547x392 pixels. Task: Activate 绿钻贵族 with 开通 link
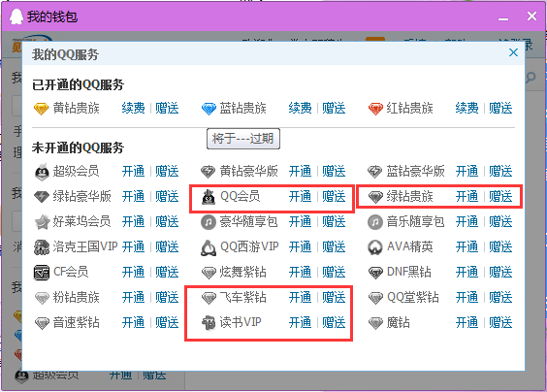[467, 197]
